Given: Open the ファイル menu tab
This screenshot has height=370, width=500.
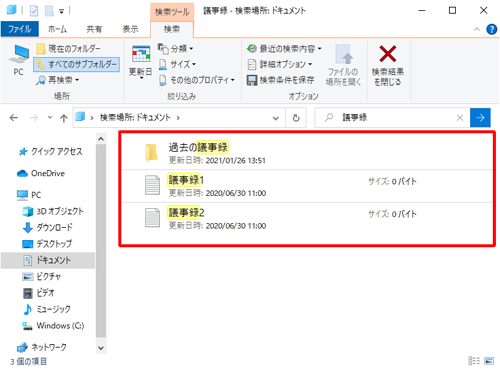Looking at the screenshot, I should click(x=20, y=29).
